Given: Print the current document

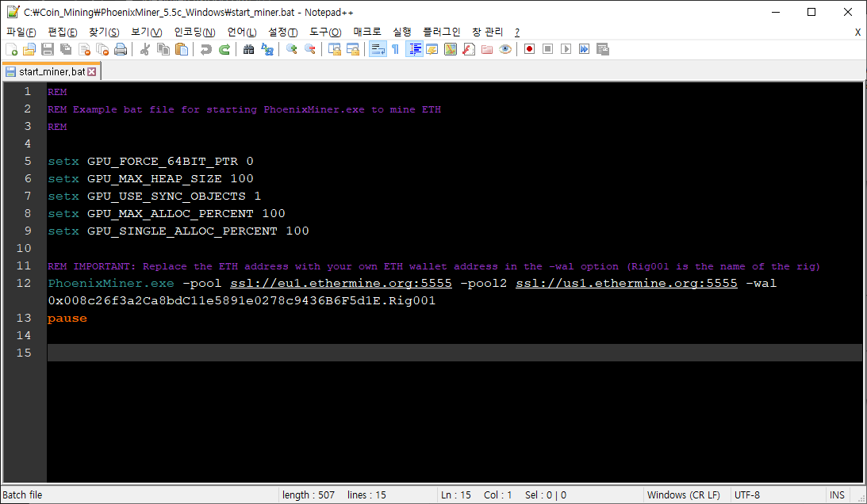Looking at the screenshot, I should (121, 50).
